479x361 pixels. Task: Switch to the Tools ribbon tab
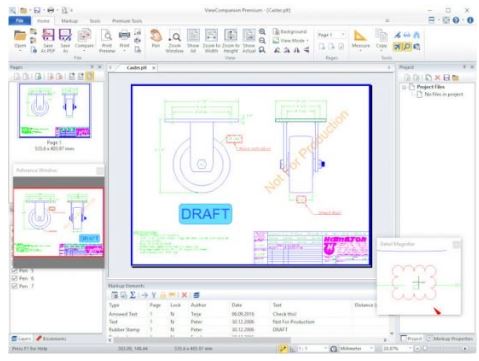coord(95,21)
